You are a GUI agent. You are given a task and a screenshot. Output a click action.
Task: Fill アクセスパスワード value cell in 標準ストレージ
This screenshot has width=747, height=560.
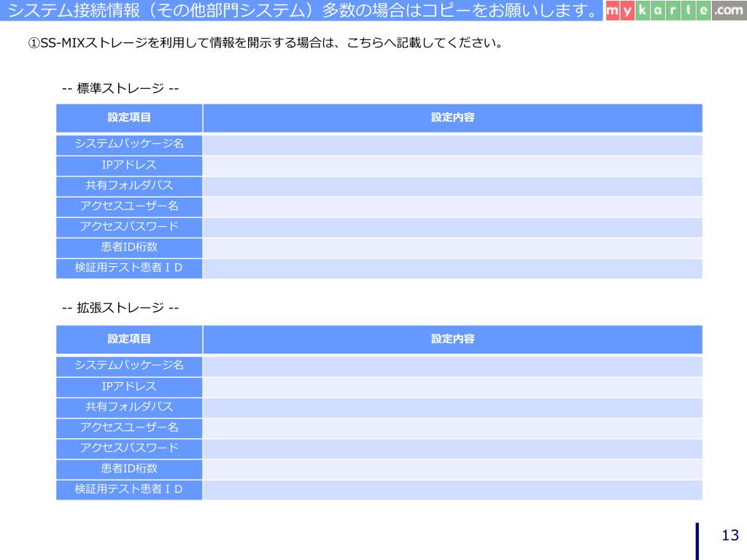[452, 227]
